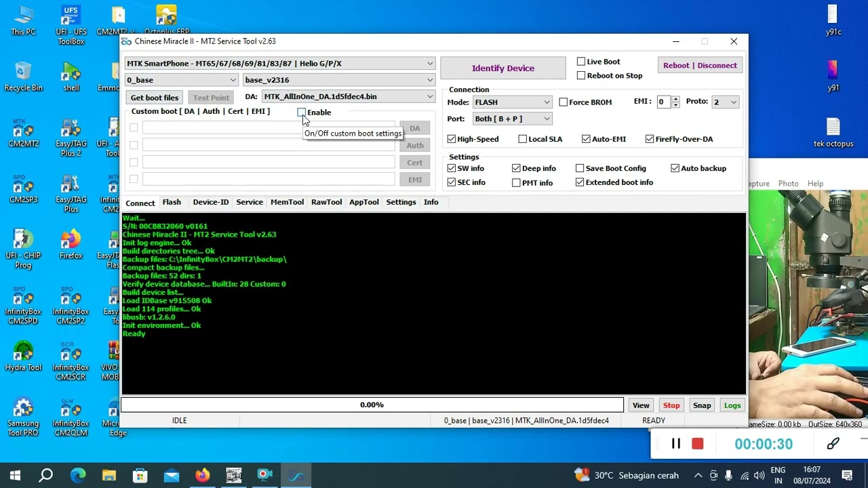Open the This PC desktop icon
Viewport: 868px width, 488px height.
tap(23, 21)
